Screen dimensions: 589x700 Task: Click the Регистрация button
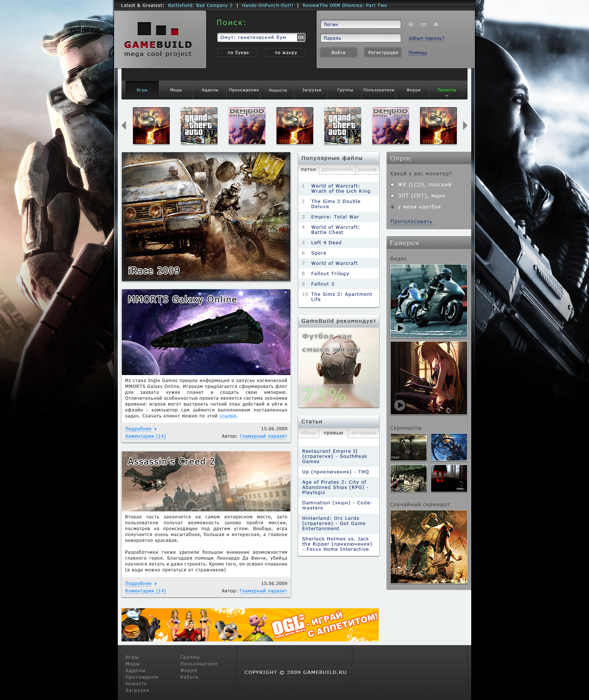coord(383,53)
